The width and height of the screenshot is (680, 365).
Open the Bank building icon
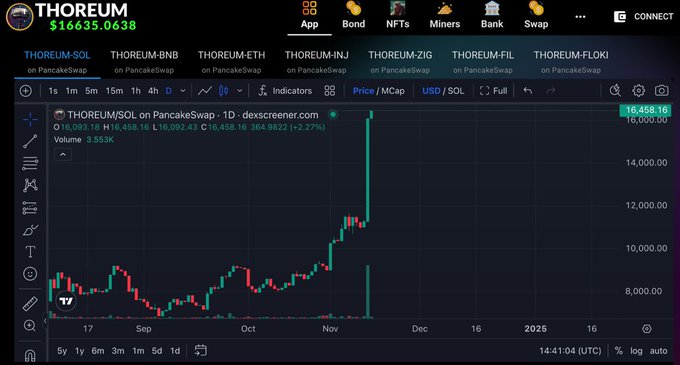(x=492, y=8)
